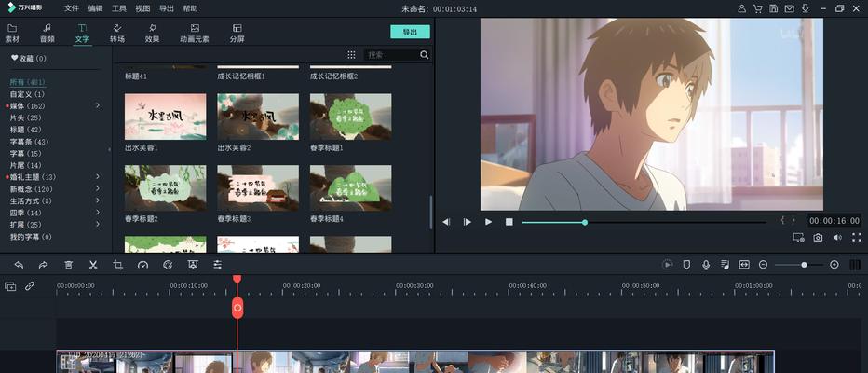Add a marker on the timeline
Screen dimensions: 868x373
coord(686,265)
